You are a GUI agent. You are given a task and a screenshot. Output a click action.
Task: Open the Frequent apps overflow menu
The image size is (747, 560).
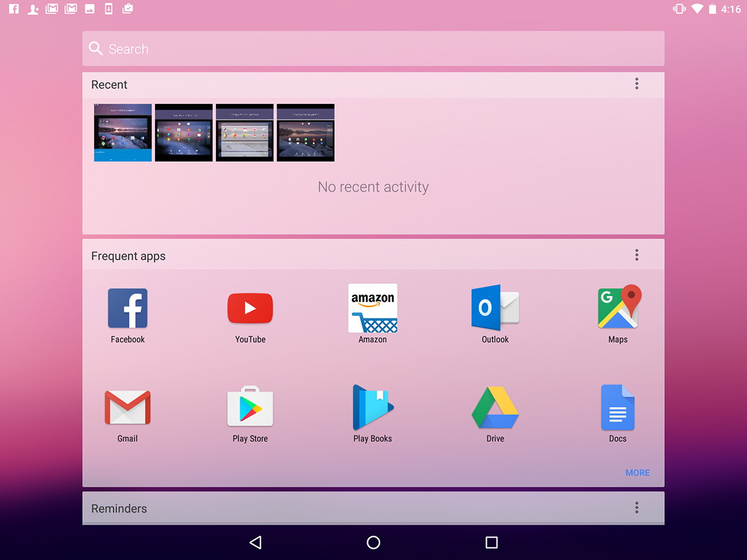tap(637, 254)
